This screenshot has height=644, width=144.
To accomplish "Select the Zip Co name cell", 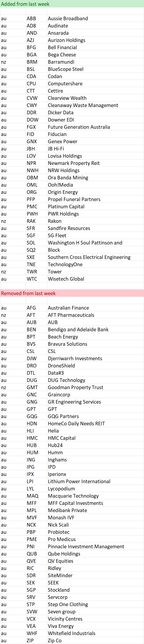I will (x=95, y=640).
